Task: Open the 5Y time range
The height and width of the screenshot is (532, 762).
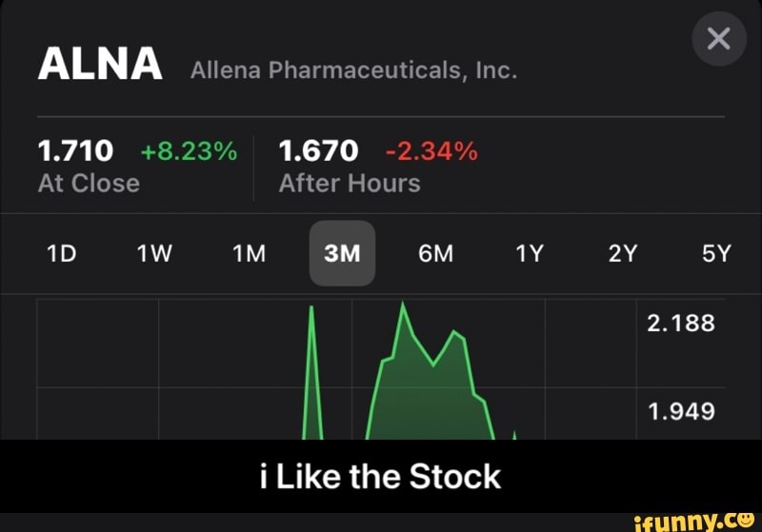Action: [x=715, y=254]
